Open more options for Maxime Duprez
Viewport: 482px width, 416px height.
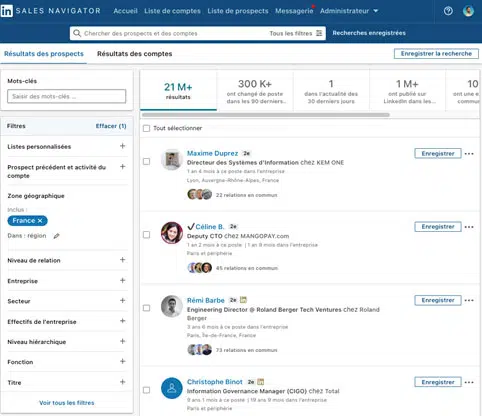(x=469, y=154)
